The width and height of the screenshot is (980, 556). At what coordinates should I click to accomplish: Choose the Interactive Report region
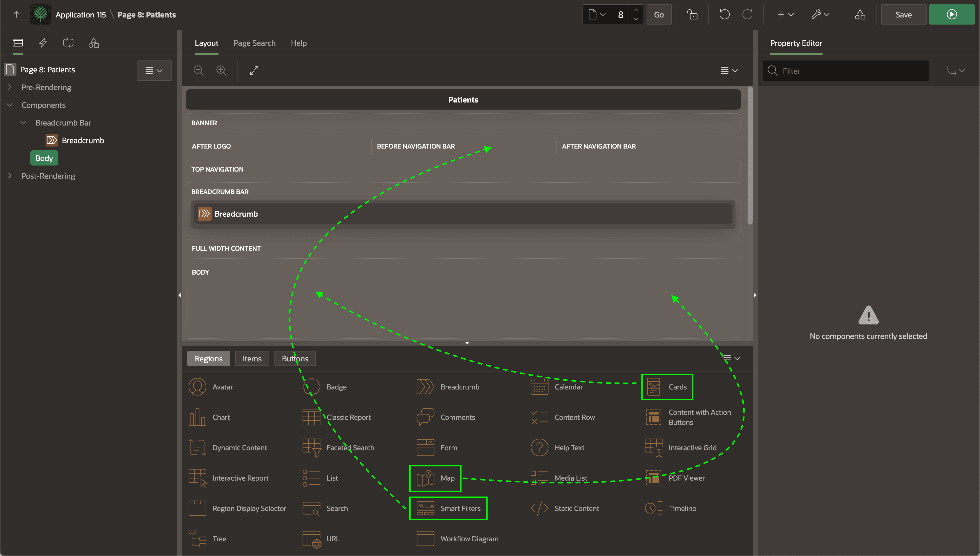pos(228,478)
